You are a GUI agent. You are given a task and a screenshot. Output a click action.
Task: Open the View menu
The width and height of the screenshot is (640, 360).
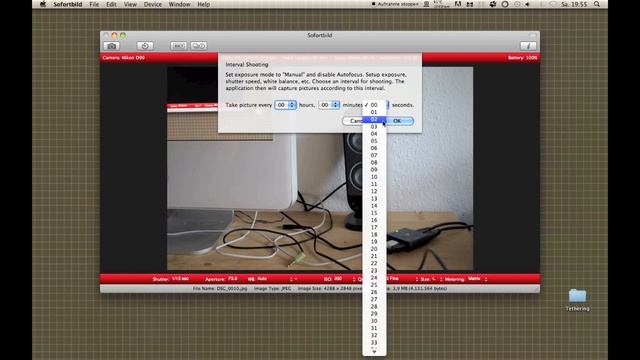130,4
